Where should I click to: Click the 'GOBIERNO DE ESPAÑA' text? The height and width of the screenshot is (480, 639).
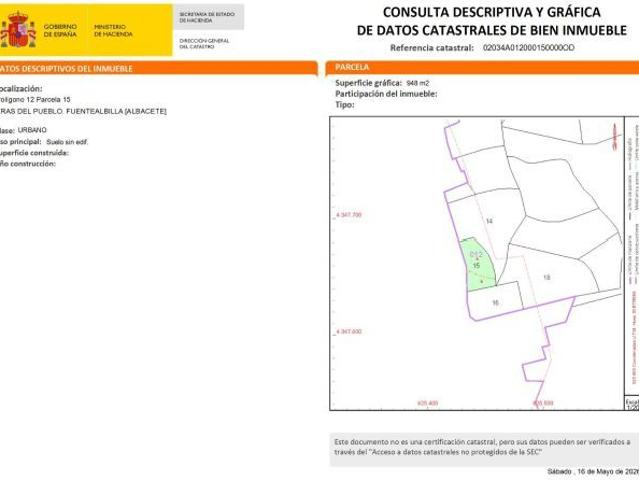(x=60, y=31)
